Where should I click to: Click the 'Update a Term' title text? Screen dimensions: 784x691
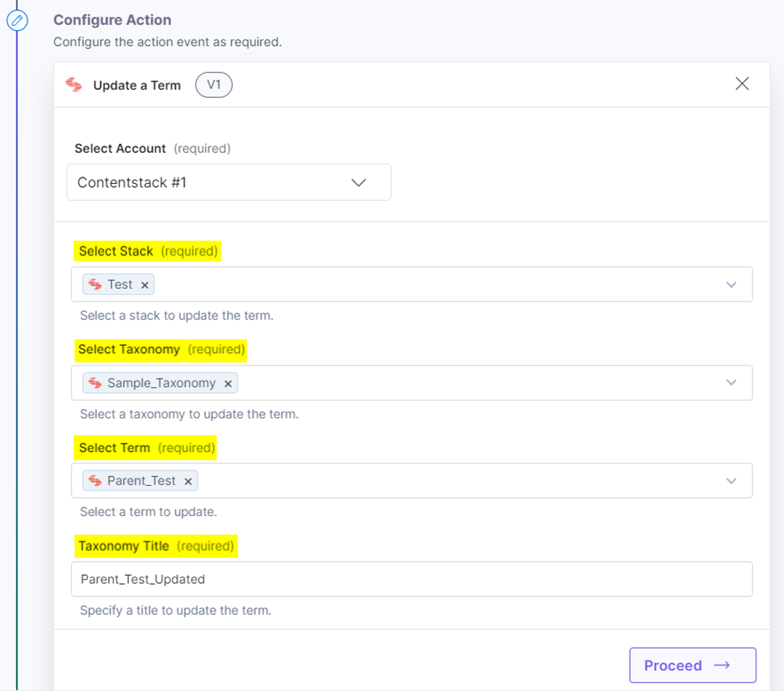pos(137,85)
